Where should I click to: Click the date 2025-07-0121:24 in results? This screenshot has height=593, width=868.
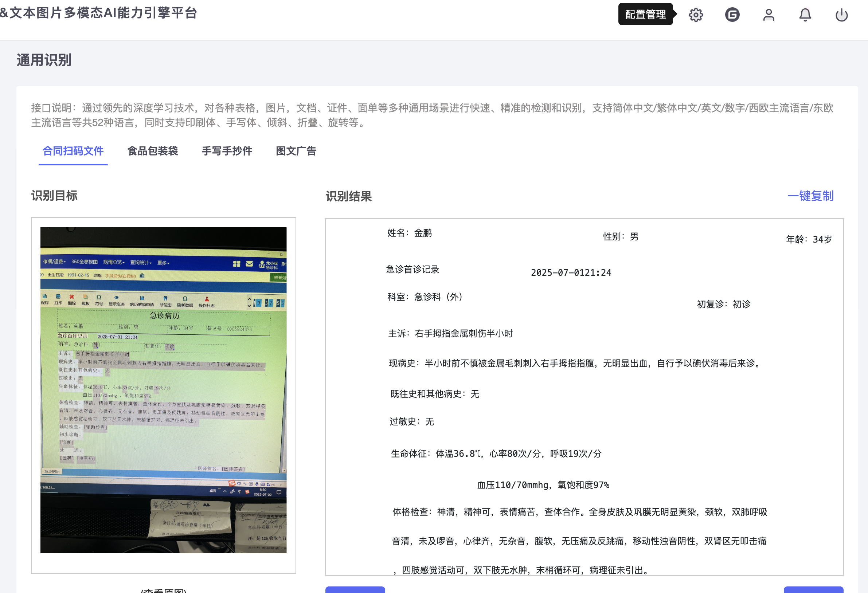click(x=571, y=272)
